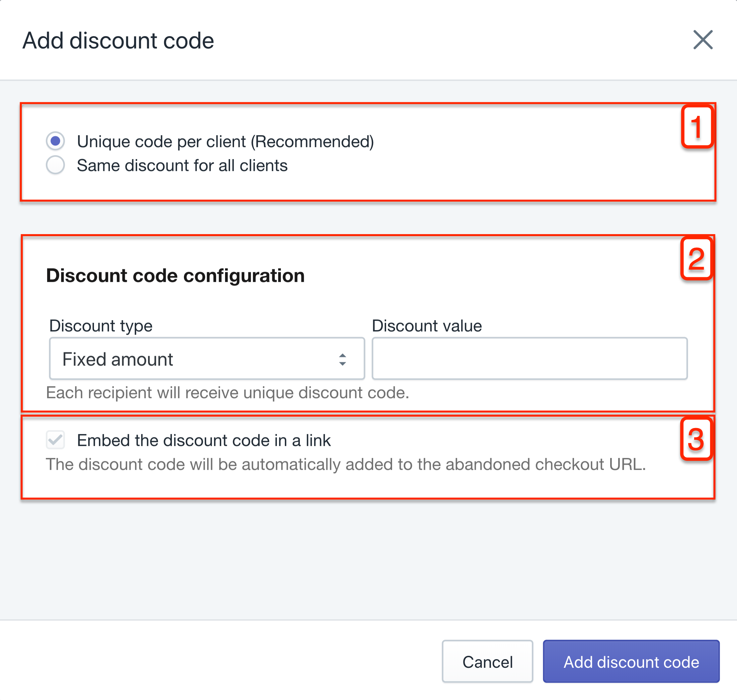Choose the Same discount for all clients radio
The image size is (737, 700).
55,165
